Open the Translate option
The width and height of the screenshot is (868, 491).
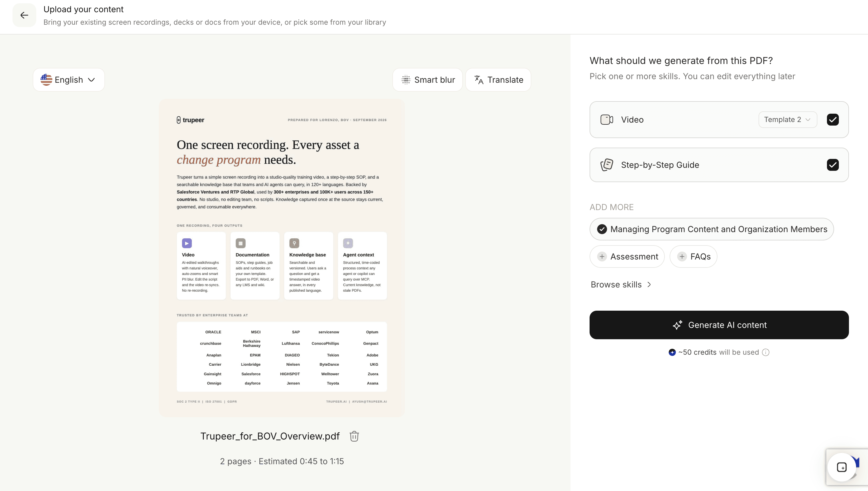(x=498, y=80)
